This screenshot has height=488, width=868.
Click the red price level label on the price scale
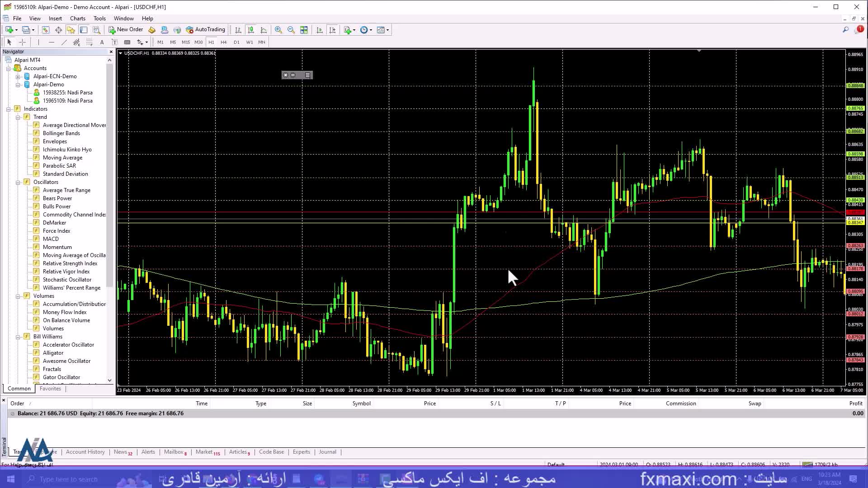[x=855, y=212]
